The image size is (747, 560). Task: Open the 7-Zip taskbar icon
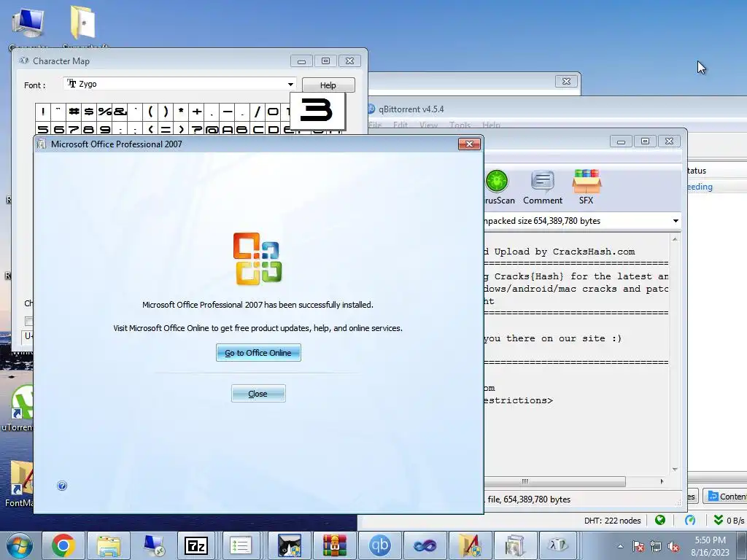point(196,545)
